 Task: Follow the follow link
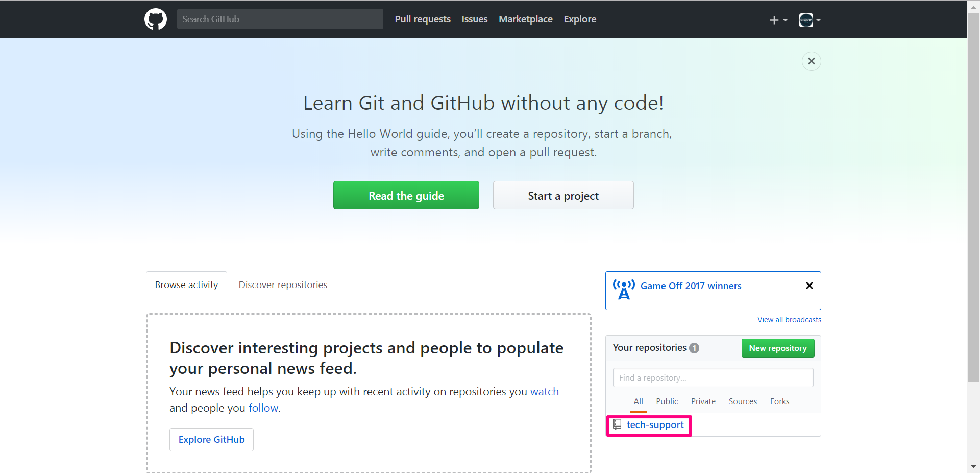pyautogui.click(x=263, y=408)
